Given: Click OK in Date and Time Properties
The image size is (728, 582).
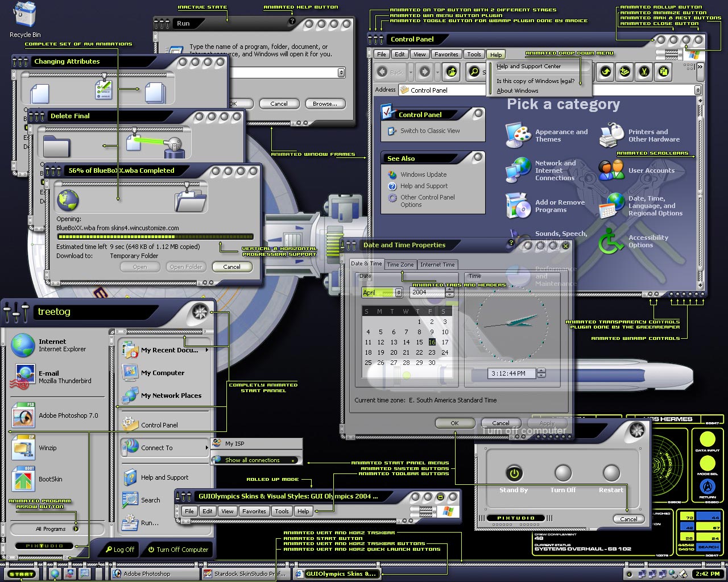Looking at the screenshot, I should pyautogui.click(x=454, y=423).
